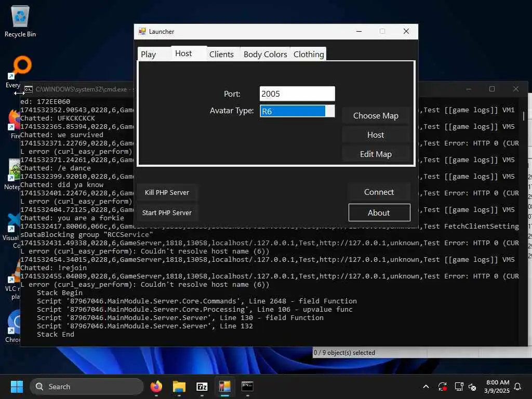Open the Windows Start menu
The image size is (532, 399).
[x=17, y=387]
